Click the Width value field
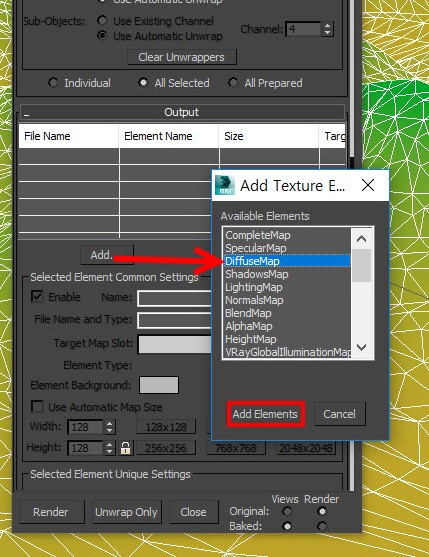429x557 pixels. pos(86,427)
